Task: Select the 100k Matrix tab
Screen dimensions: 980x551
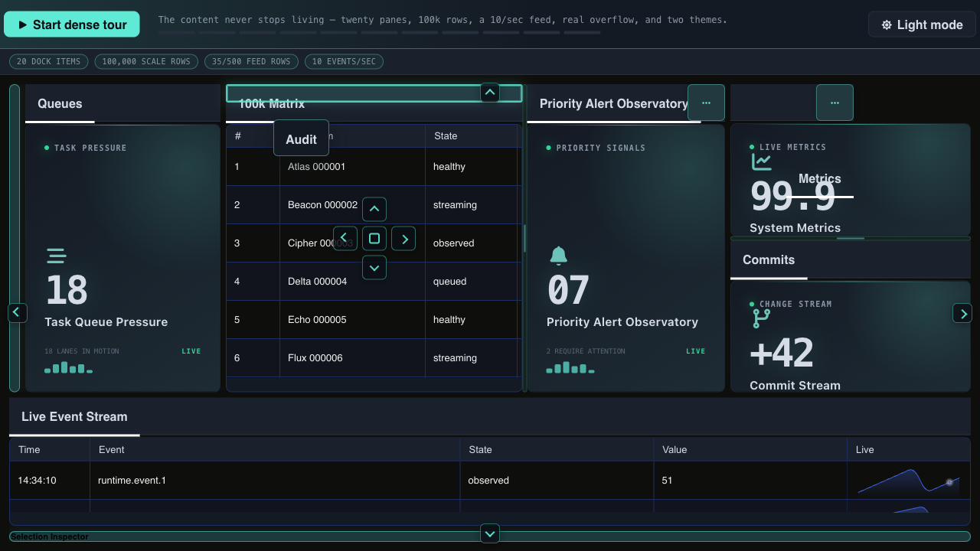Action: point(272,104)
